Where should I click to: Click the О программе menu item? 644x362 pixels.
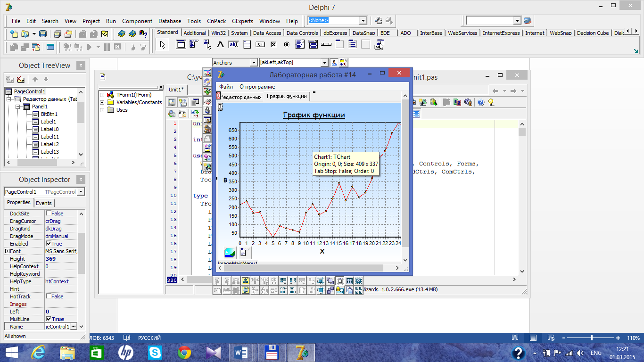(257, 87)
